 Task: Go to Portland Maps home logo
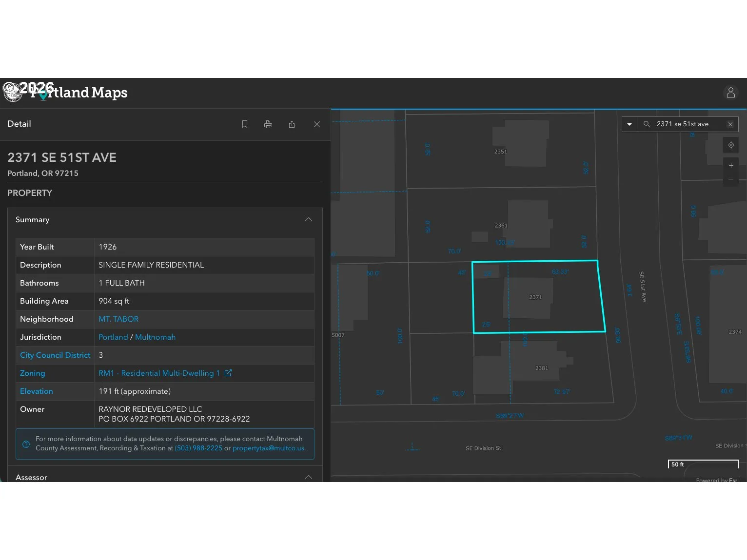(x=66, y=92)
